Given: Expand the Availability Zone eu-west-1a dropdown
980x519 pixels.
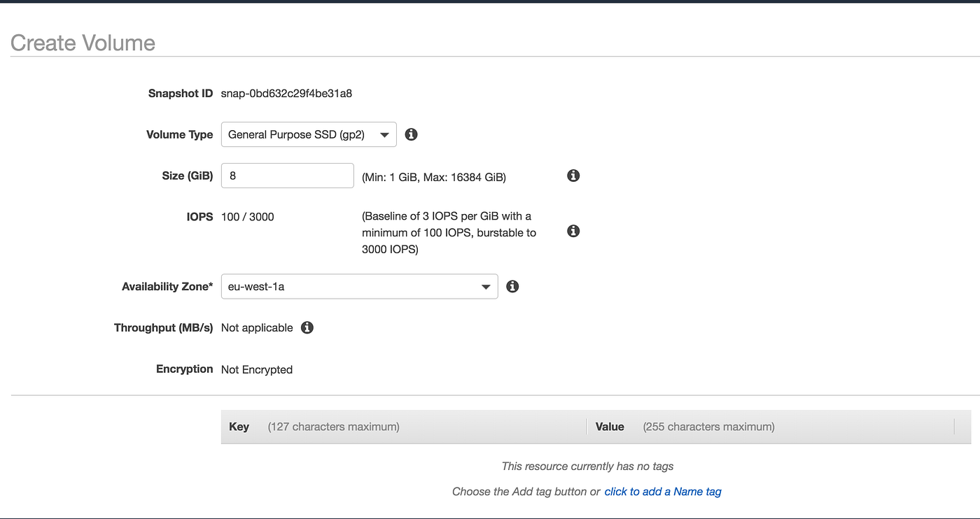Looking at the screenshot, I should pos(359,287).
